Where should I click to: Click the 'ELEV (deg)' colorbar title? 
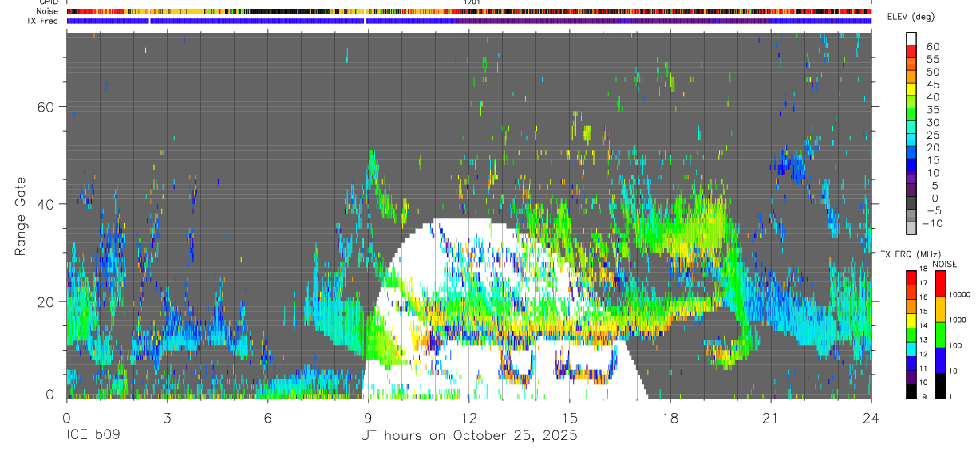click(x=911, y=17)
